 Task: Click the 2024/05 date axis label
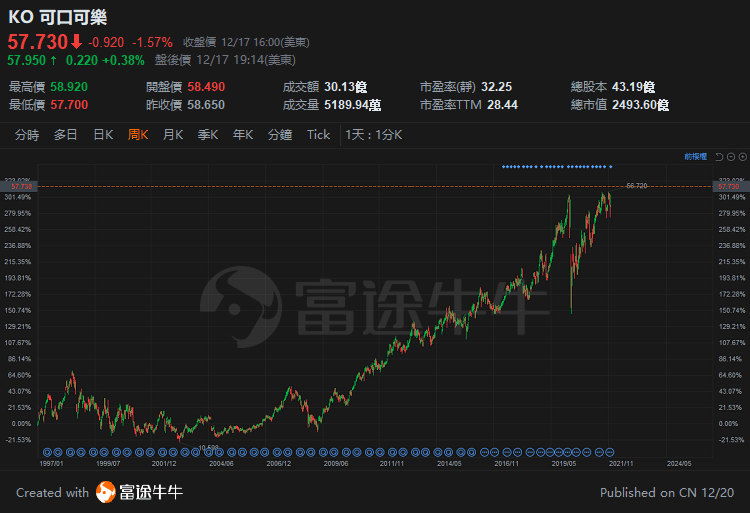coord(679,463)
